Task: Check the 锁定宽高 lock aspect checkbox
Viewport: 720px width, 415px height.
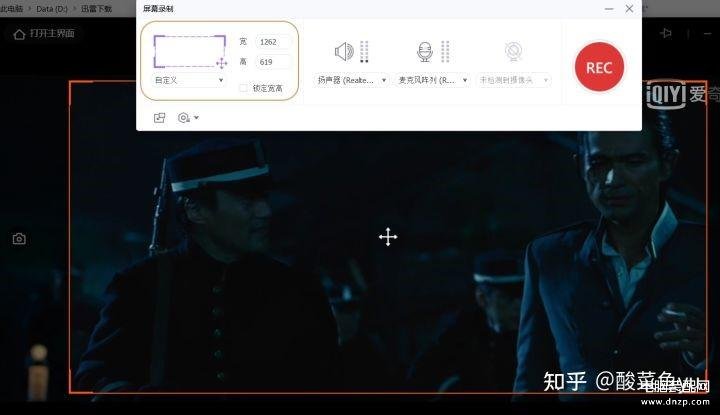Action: (x=243, y=88)
